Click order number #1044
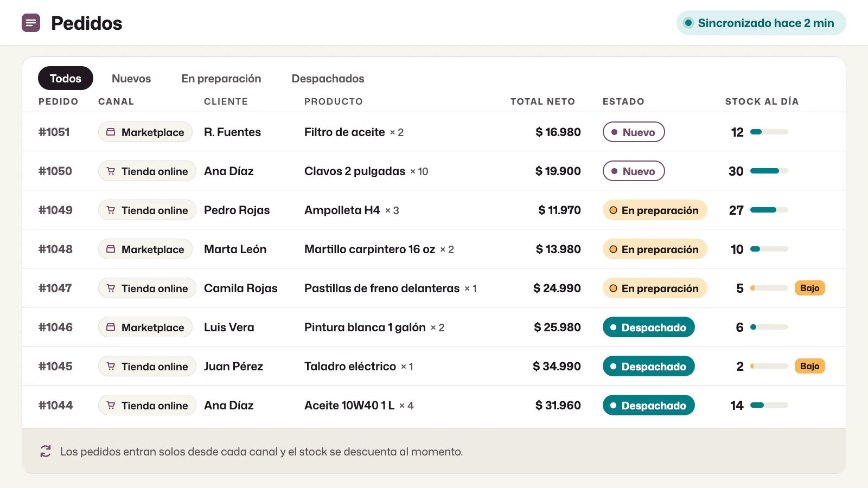 [x=55, y=405]
